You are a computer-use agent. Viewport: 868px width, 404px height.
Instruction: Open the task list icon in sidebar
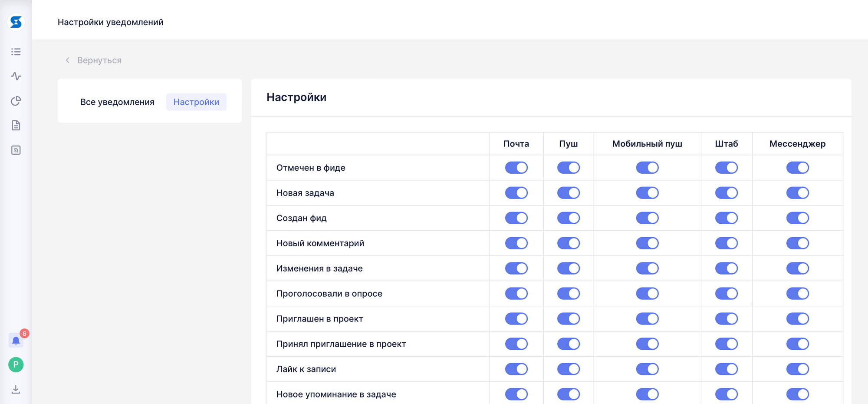[x=16, y=52]
